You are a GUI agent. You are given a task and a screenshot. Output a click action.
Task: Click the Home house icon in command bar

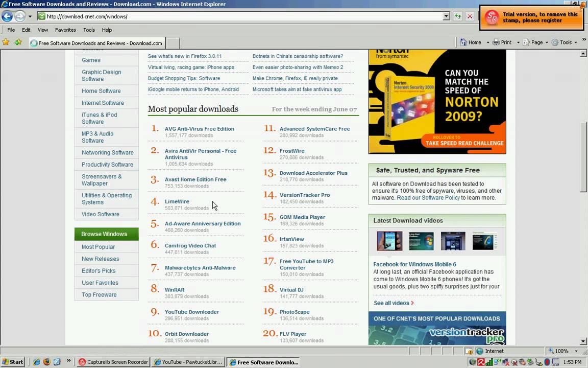(x=463, y=42)
